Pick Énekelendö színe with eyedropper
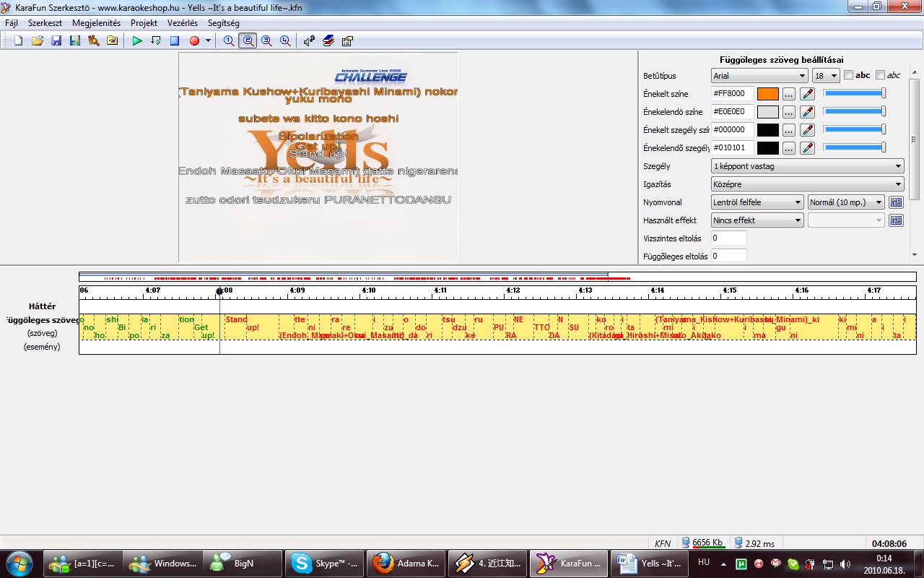 (x=807, y=112)
